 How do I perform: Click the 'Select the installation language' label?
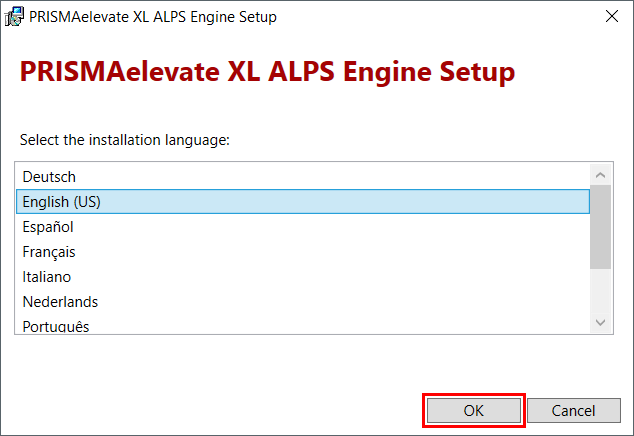125,140
